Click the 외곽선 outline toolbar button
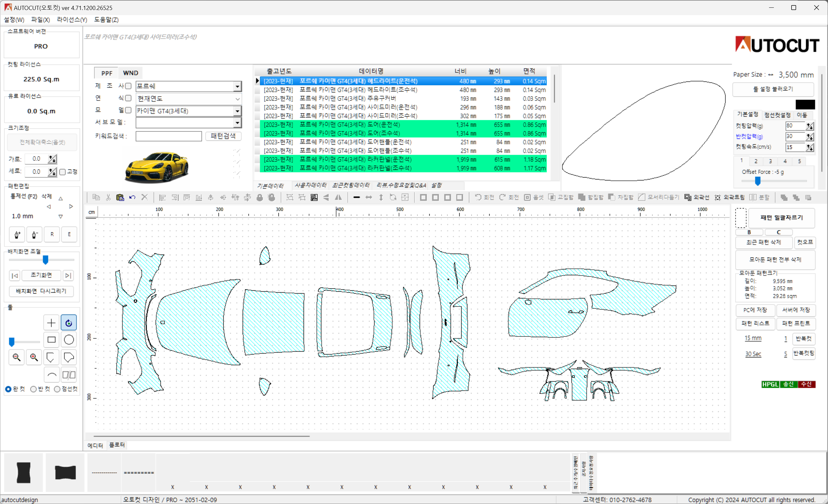 coord(696,197)
